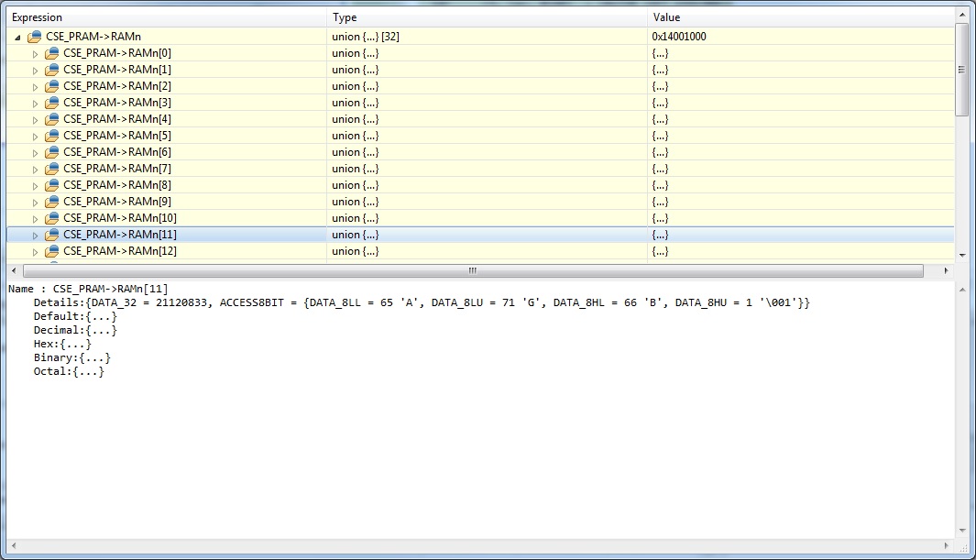The height and width of the screenshot is (560, 976).
Task: Click the variable icon on CSE_PRAM->RAMn[6]
Action: 50,152
